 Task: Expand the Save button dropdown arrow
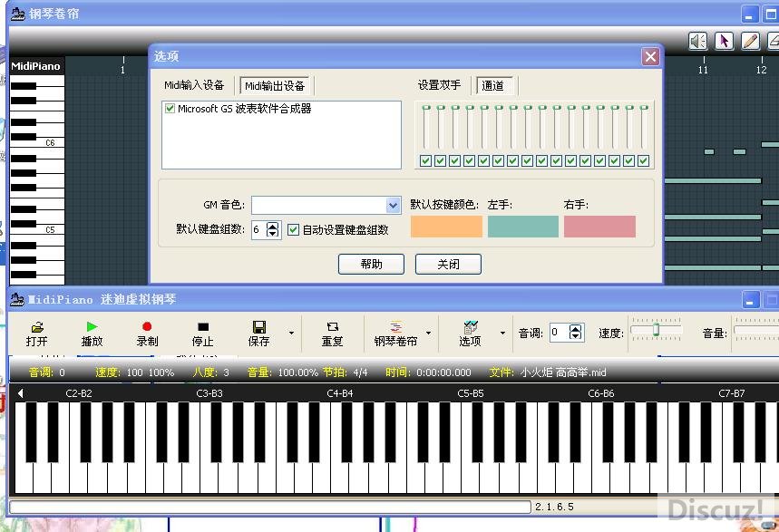(292, 333)
